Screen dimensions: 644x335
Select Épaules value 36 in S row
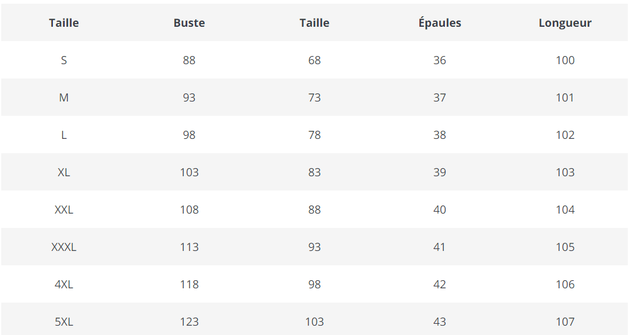pyautogui.click(x=440, y=60)
